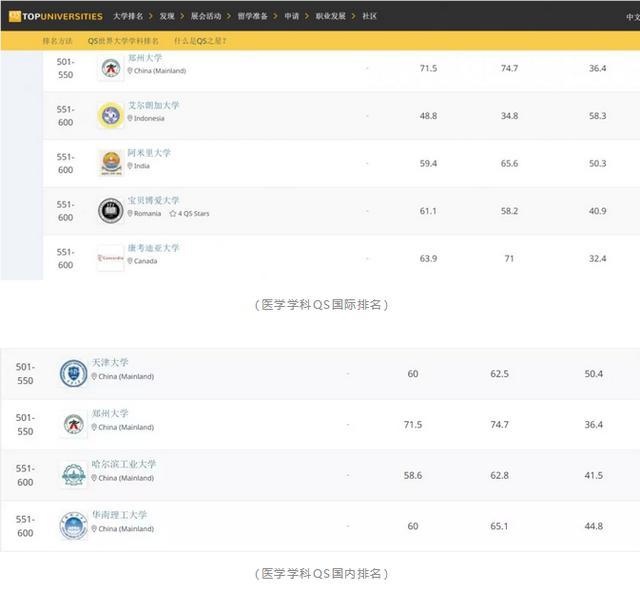The width and height of the screenshot is (640, 592).
Task: Switch to the 排名方法 tab
Action: [x=57, y=41]
